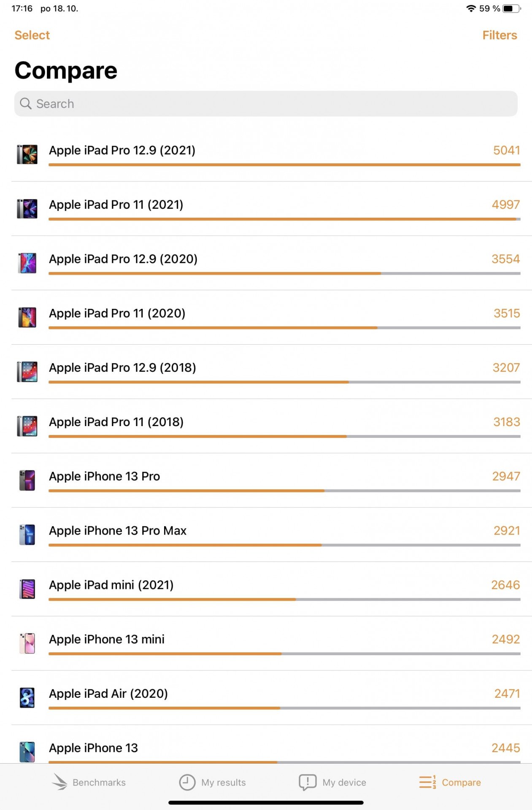Tap the iPad Pro 12.9 (2021) thumbnail

click(x=27, y=154)
